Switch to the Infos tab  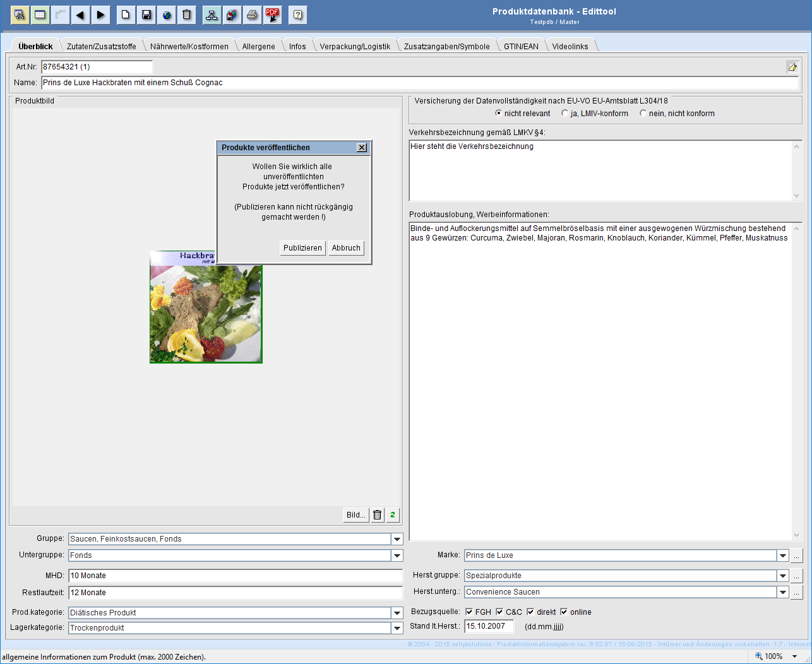coord(297,46)
